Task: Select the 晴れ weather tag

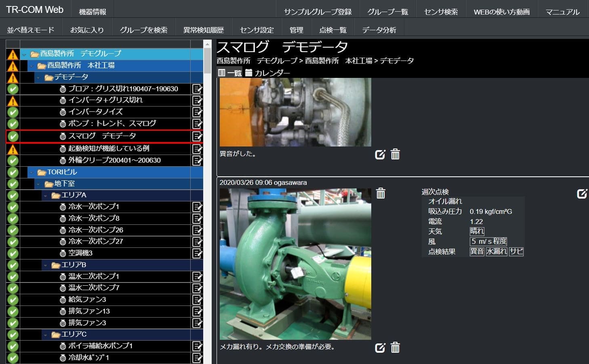Action: (477, 231)
